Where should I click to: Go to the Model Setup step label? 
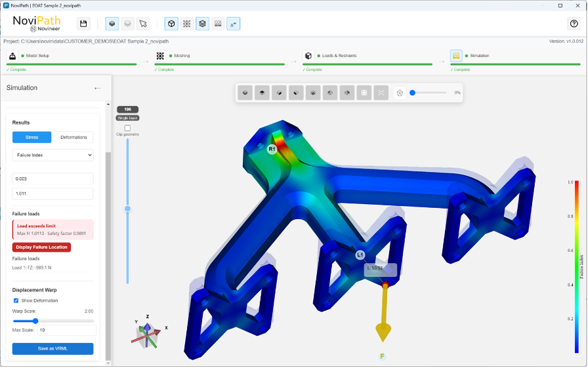[x=37, y=56]
